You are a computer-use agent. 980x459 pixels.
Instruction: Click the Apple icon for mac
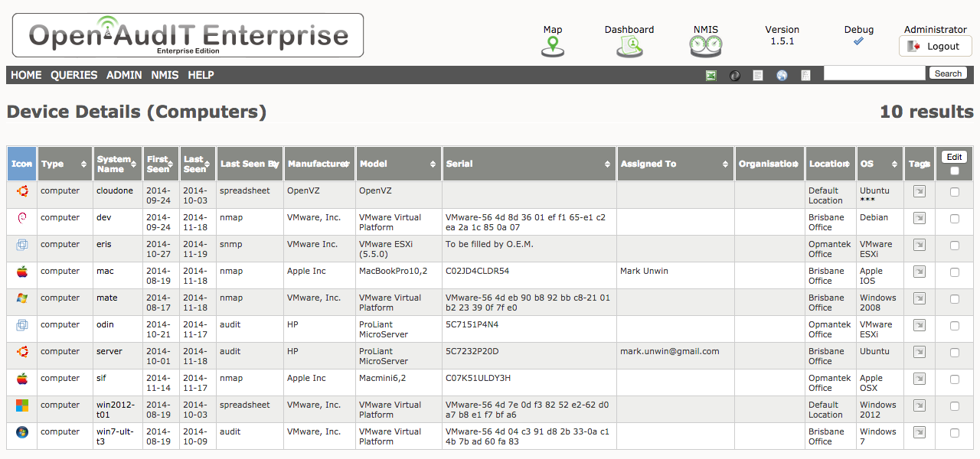[x=22, y=272]
